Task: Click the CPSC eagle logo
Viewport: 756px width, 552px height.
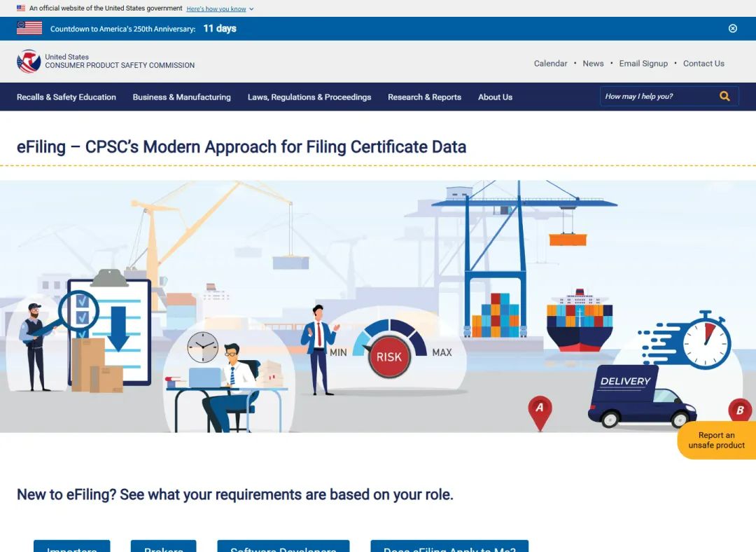Action: pyautogui.click(x=29, y=61)
